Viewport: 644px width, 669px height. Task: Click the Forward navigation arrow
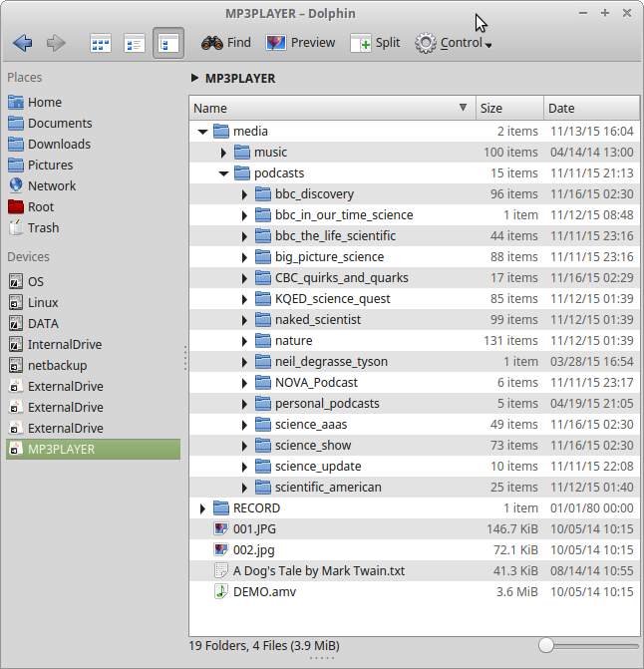(x=56, y=43)
